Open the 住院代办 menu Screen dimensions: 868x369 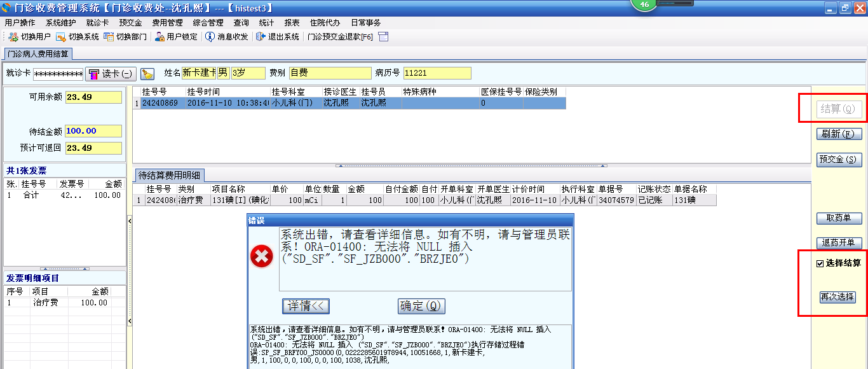325,22
